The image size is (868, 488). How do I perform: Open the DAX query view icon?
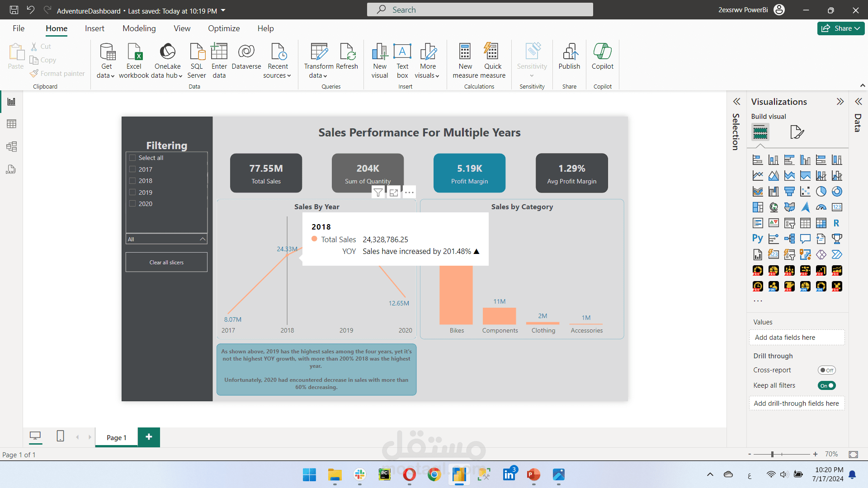click(x=11, y=169)
